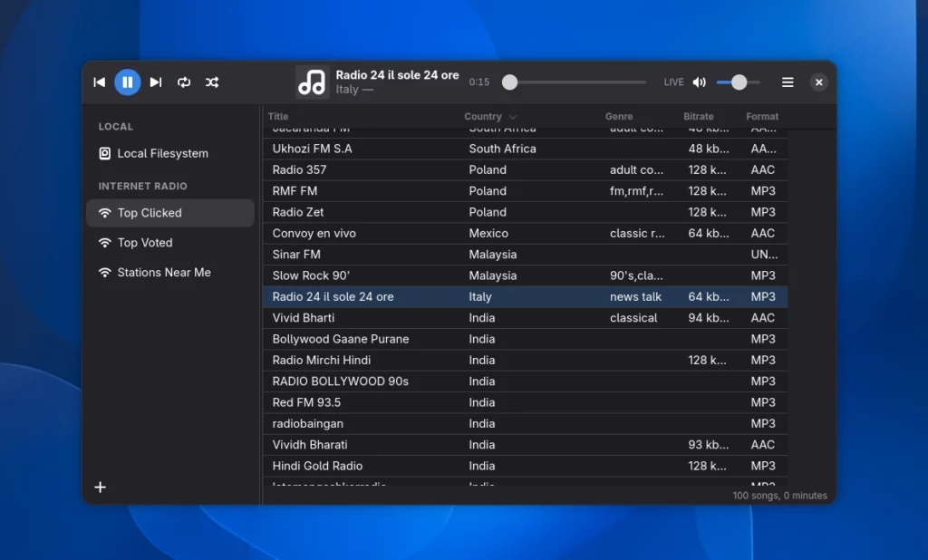
Task: Sort by Country column chevron
Action: click(x=513, y=117)
